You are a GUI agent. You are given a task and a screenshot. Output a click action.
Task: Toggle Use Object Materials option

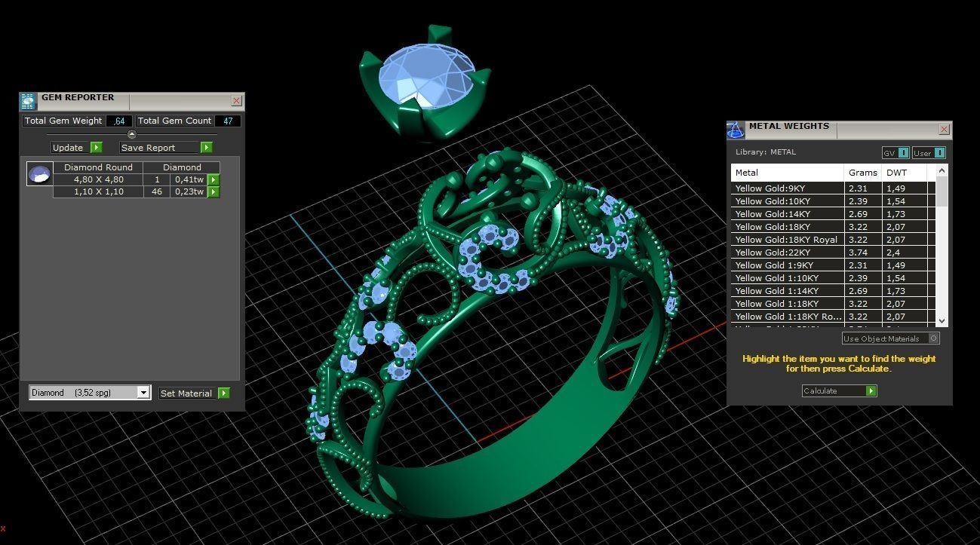point(891,338)
